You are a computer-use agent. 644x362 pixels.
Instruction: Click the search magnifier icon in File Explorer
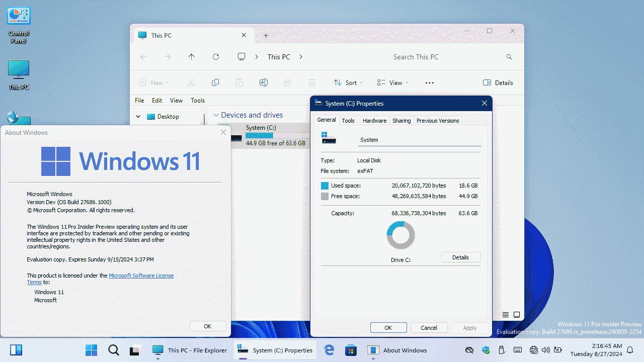click(509, 57)
